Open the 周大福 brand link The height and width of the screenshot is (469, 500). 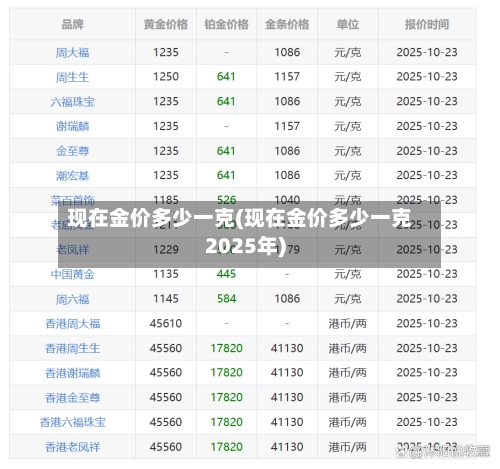point(72,53)
